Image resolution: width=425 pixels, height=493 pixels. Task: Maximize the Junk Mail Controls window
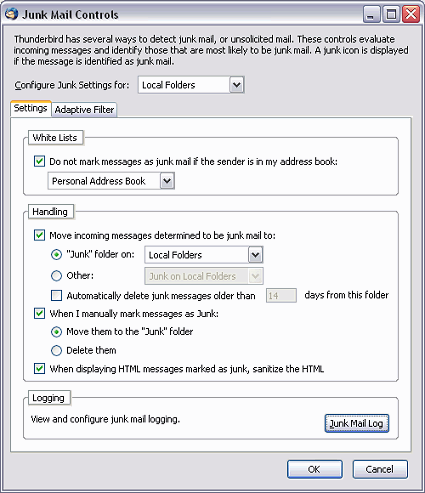[391, 15]
